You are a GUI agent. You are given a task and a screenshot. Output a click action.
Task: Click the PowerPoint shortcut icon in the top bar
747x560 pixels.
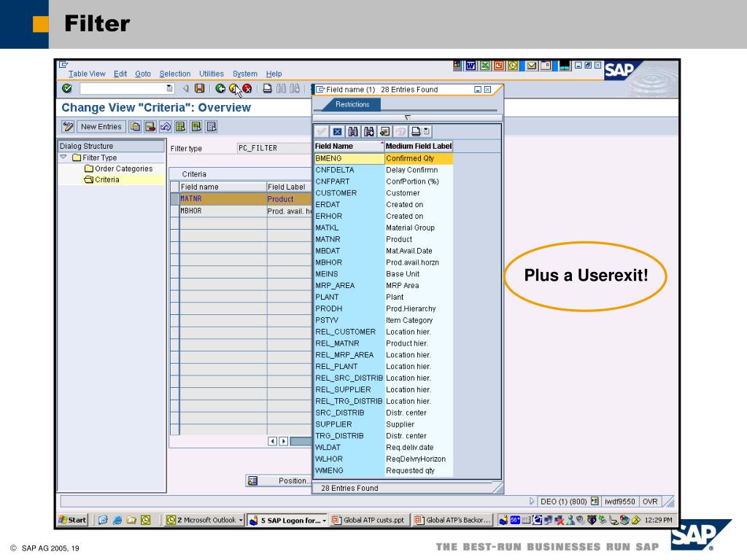point(499,66)
